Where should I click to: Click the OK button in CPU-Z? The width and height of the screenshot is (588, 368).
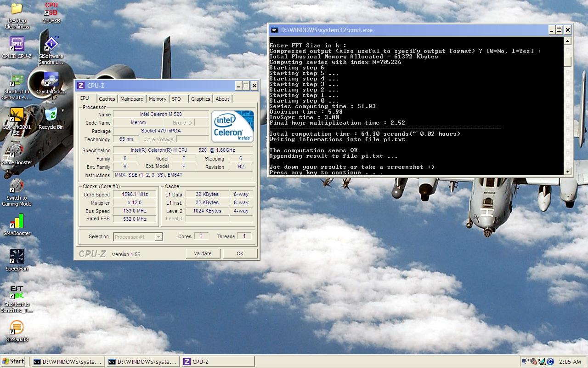(240, 253)
